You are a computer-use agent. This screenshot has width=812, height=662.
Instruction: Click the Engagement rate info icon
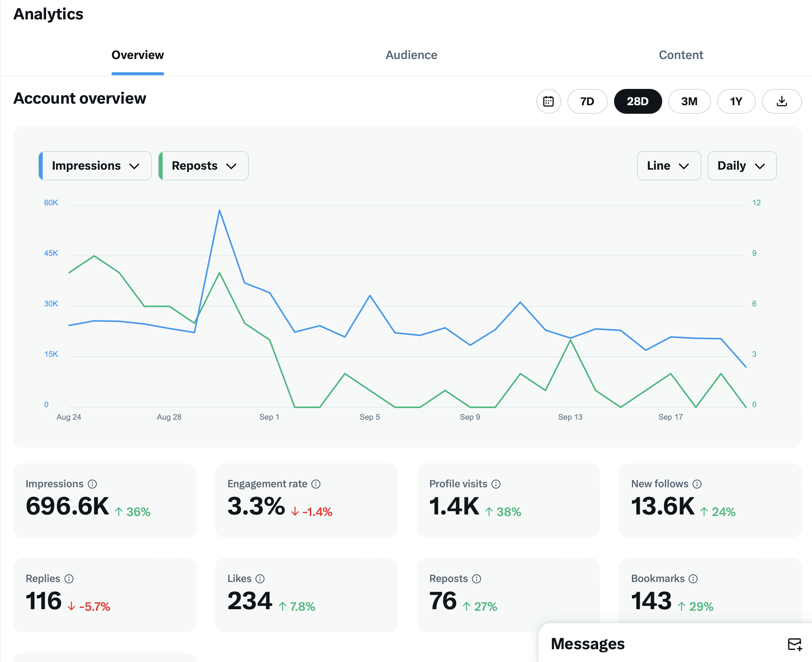pos(316,484)
